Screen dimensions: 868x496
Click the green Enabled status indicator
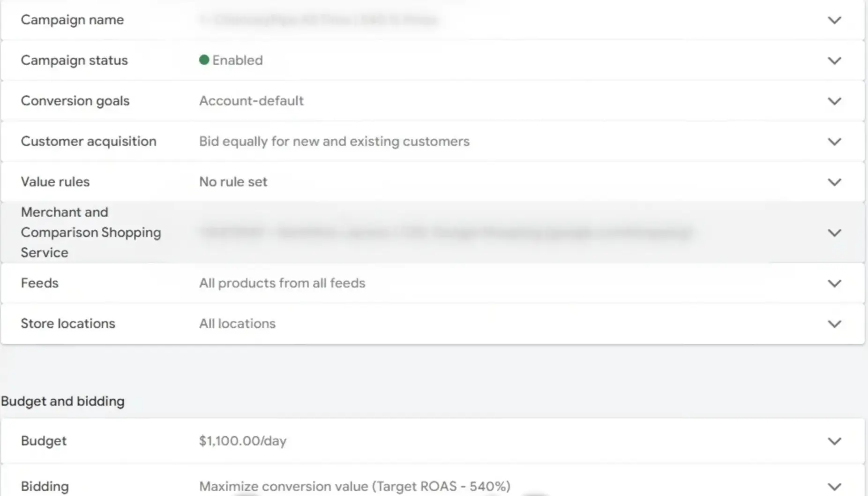(205, 60)
